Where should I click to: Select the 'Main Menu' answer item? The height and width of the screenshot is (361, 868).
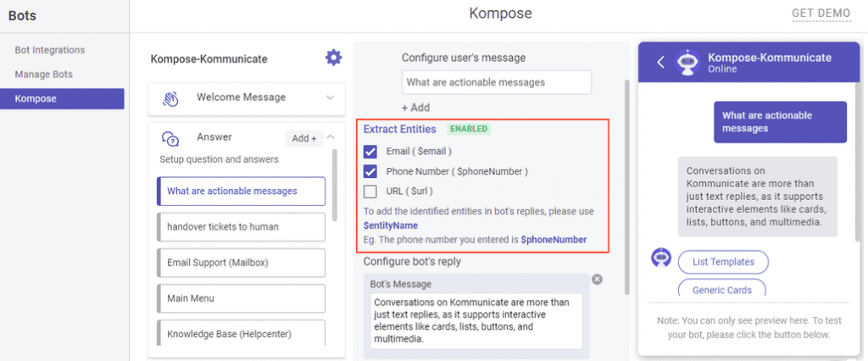pyautogui.click(x=241, y=298)
